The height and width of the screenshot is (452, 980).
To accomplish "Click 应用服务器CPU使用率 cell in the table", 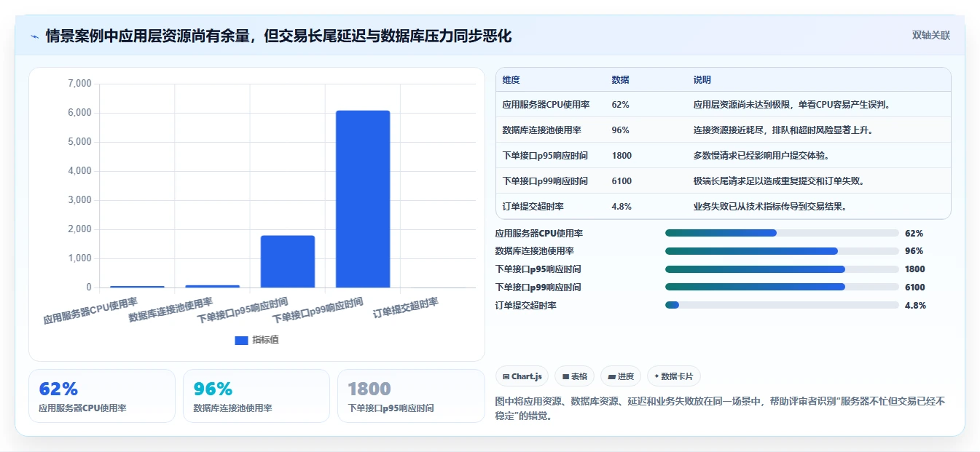I will click(x=546, y=105).
